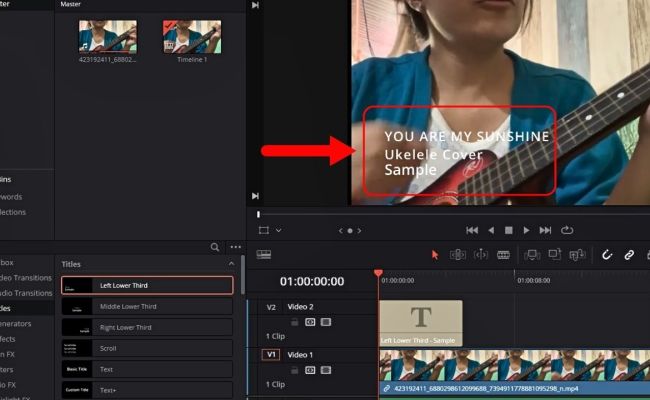Select the Timeline 1 thumbnail in media pool
650x400 pixels.
(192, 37)
